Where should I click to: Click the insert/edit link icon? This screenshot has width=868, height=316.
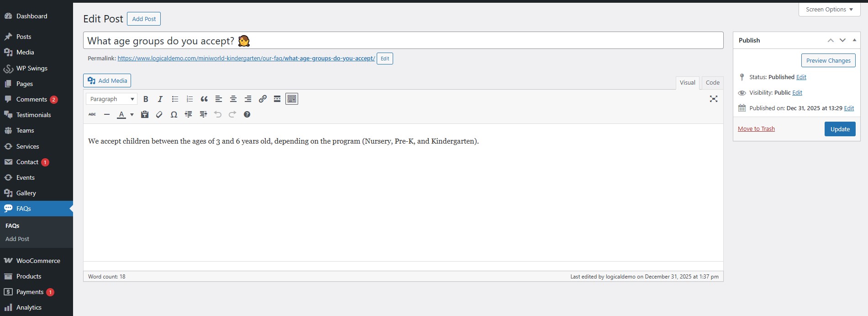tap(263, 99)
